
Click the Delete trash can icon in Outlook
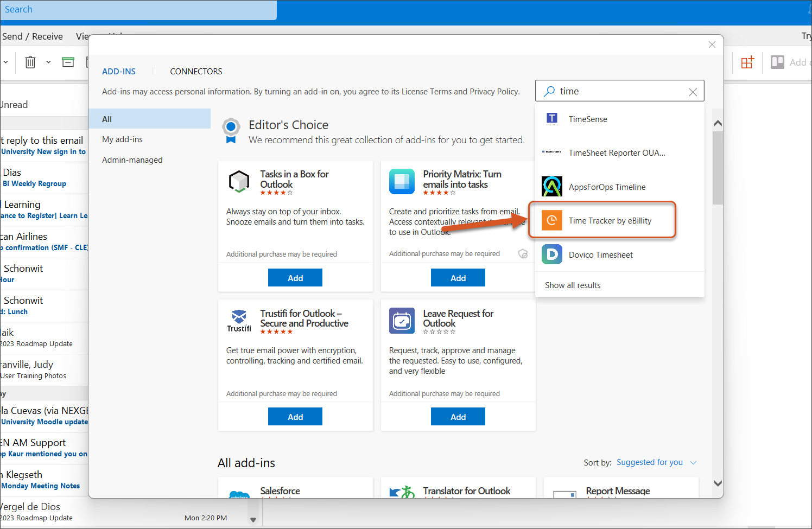click(x=30, y=62)
